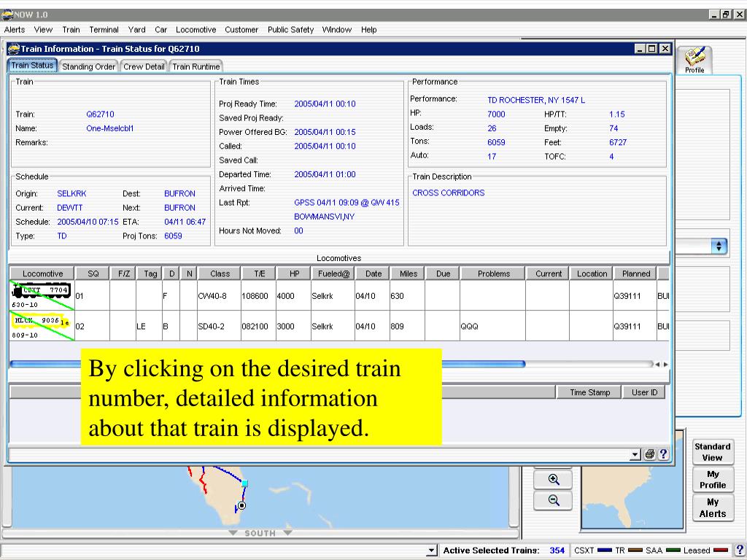Screen dimensions: 747x560
Task: Open the Car menu
Action: click(x=161, y=29)
